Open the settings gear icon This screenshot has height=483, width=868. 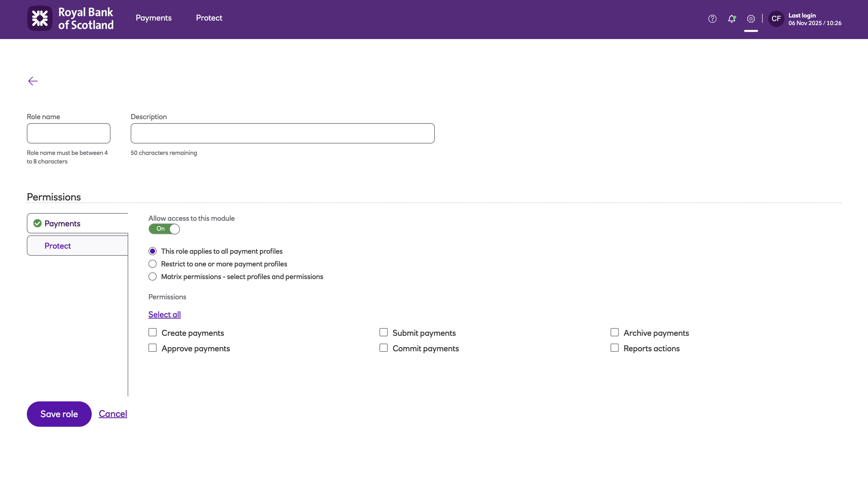click(x=750, y=19)
